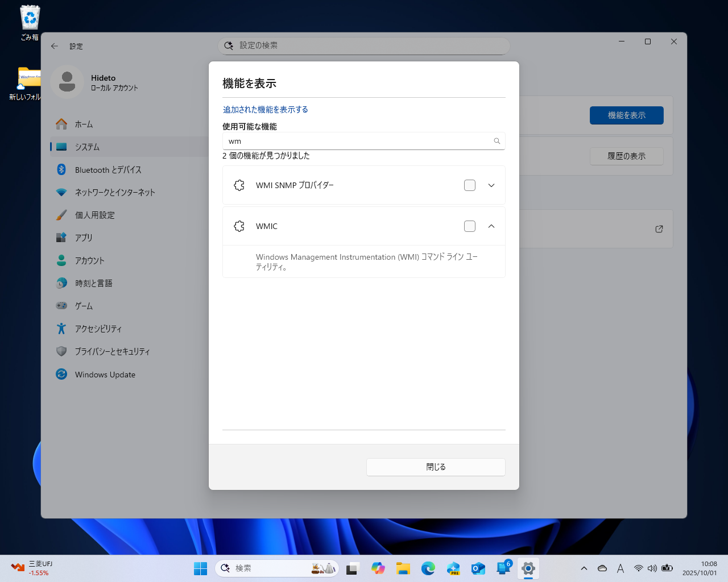The height and width of the screenshot is (582, 728).
Task: Open the 三菱UFJ stock widget on taskbar
Action: (x=32, y=568)
